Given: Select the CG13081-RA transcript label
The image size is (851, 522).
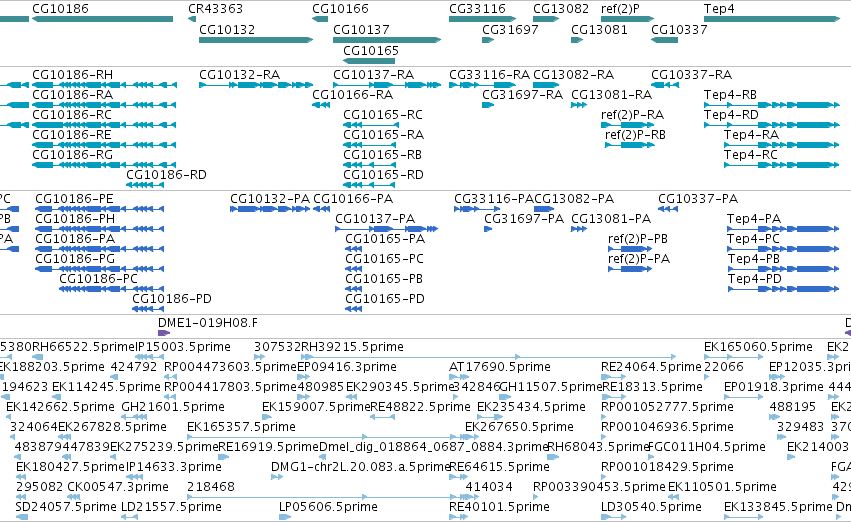Looking at the screenshot, I should coord(611,94).
